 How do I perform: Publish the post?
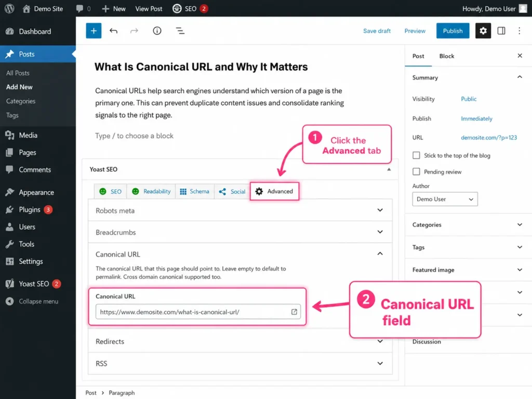click(453, 31)
